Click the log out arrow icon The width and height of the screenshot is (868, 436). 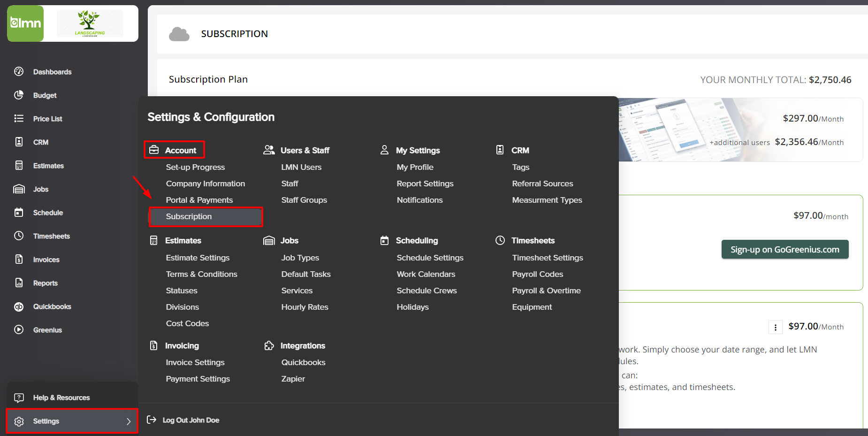[x=152, y=420]
